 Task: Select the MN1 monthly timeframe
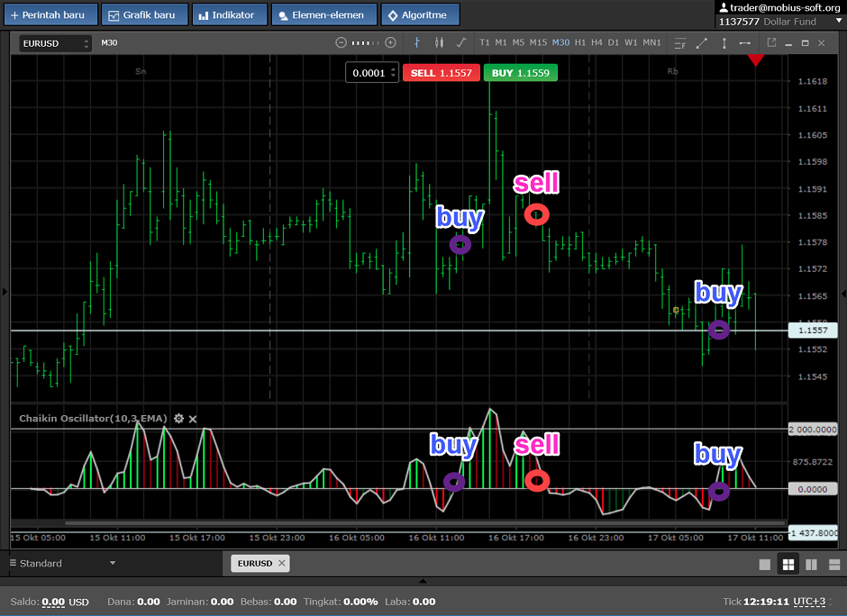click(652, 42)
